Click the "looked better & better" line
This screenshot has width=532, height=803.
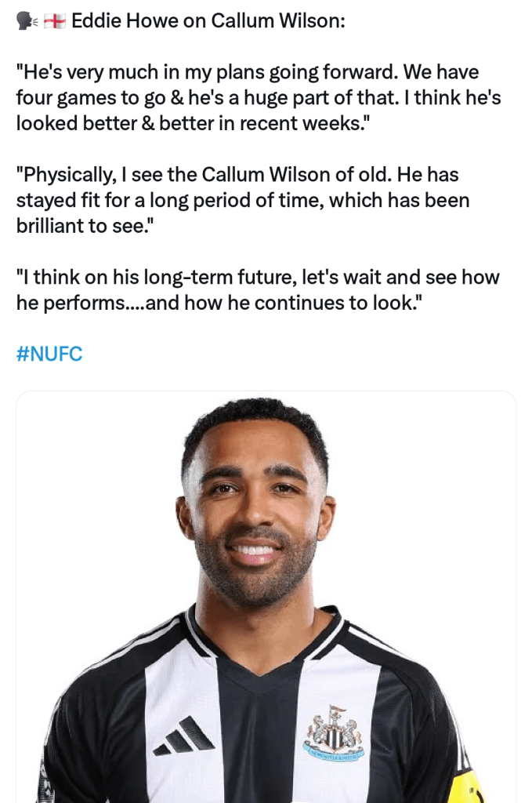(x=192, y=123)
